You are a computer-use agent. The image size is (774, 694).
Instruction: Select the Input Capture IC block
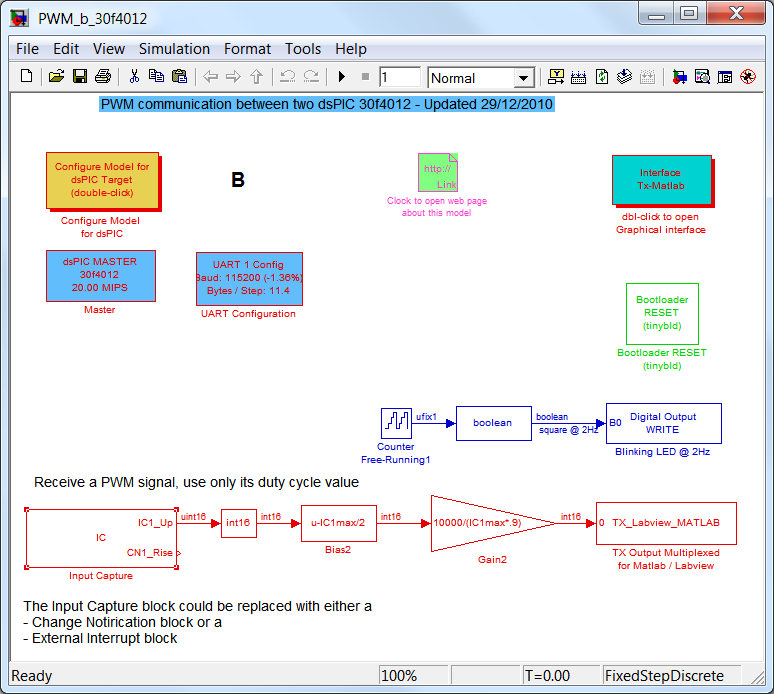[101, 538]
